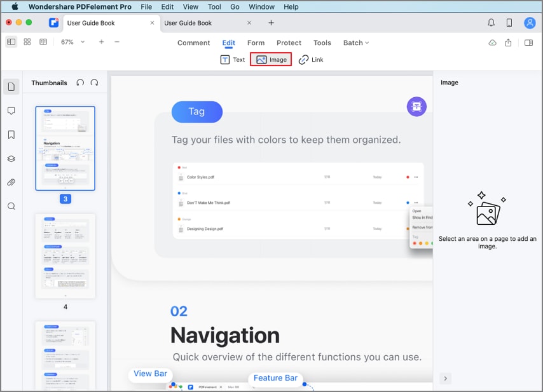The width and height of the screenshot is (543, 392).
Task: Toggle the left sidebar panel view
Action: coord(11,42)
